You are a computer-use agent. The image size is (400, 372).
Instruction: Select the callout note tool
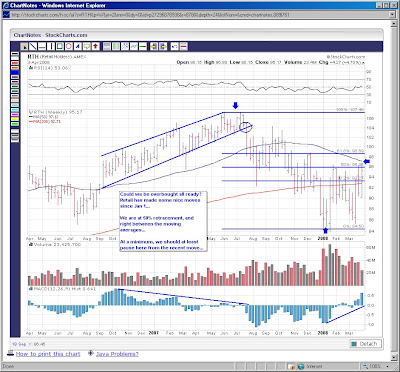click(x=87, y=47)
